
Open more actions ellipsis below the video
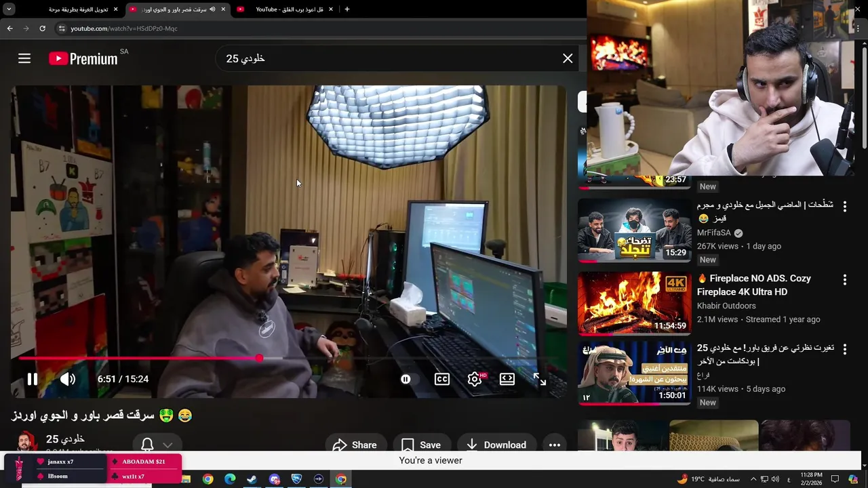coord(554,445)
